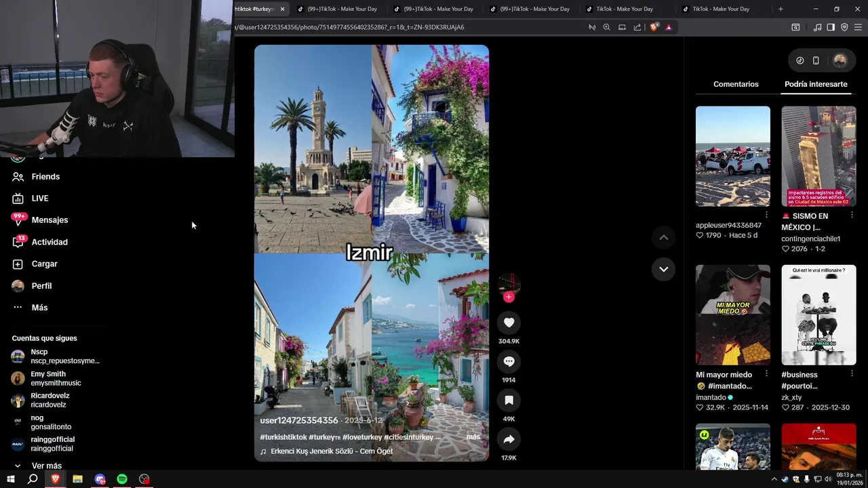This screenshot has height=488, width=868.
Task: Open Friends in the TikTok sidebar
Action: tap(45, 176)
